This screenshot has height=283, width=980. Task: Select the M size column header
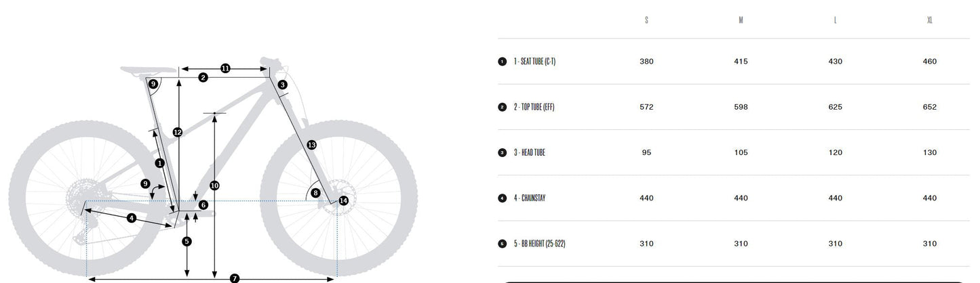pos(741,20)
